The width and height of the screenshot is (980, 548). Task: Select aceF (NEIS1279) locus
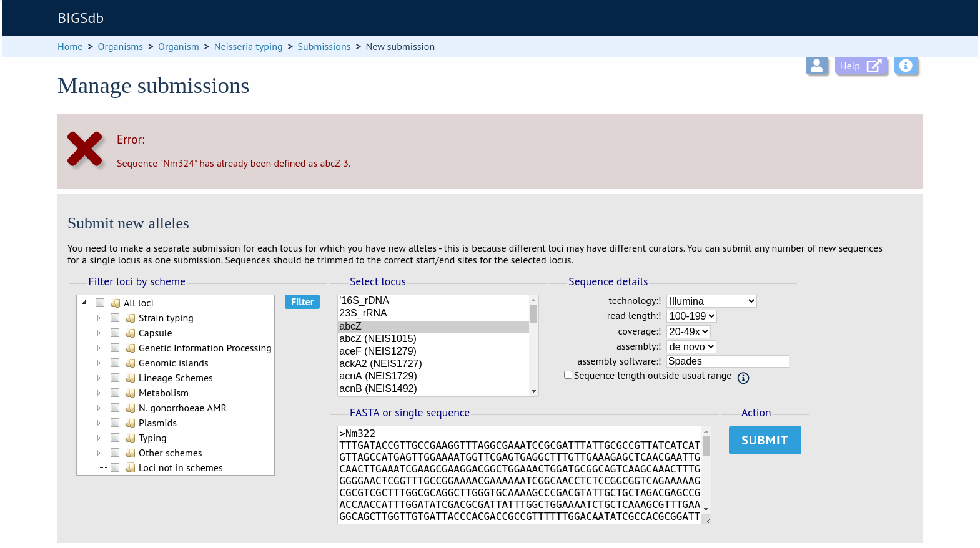pyautogui.click(x=433, y=351)
